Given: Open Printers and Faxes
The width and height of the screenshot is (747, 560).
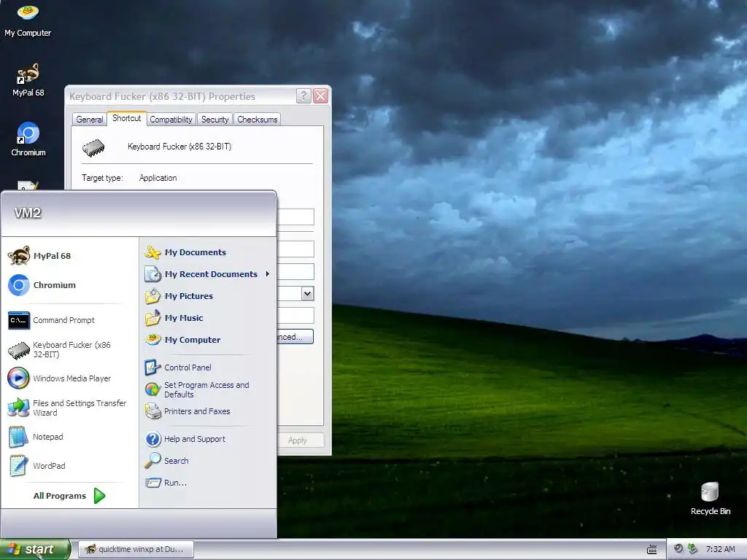Looking at the screenshot, I should point(208,411).
